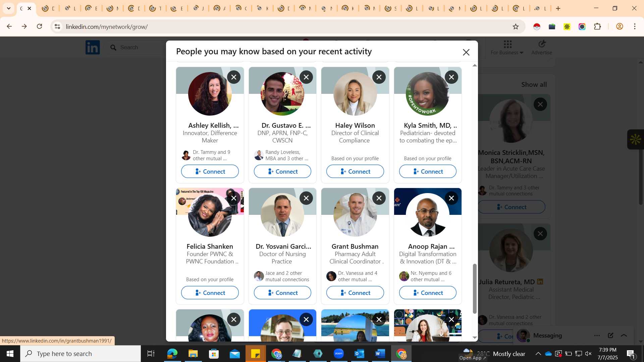Screen dimensions: 644x362
Task: Open File Explorer from taskbar
Action: coord(193,354)
